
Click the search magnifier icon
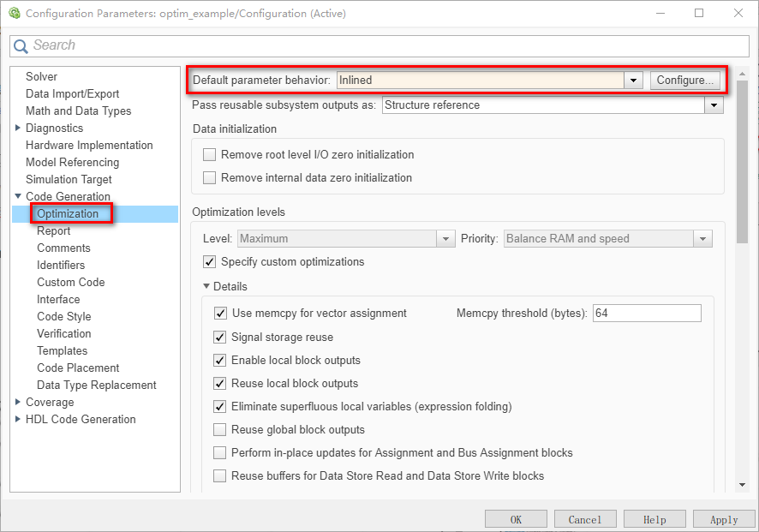pyautogui.click(x=21, y=46)
